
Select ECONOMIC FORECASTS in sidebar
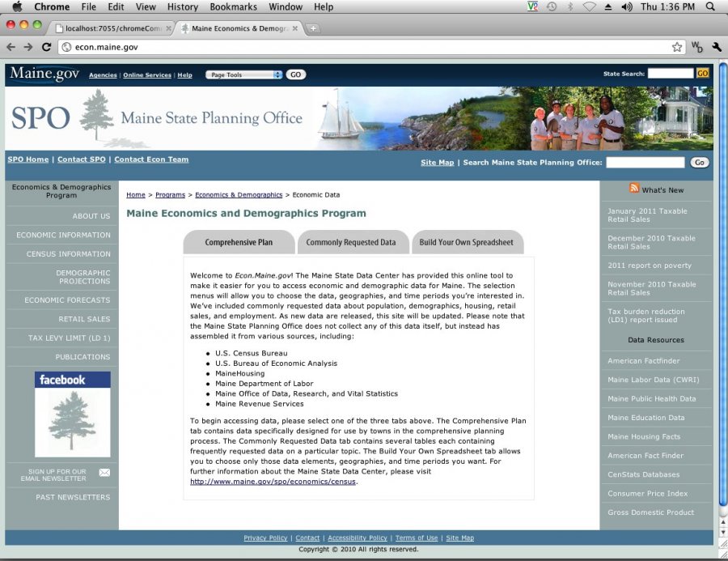tap(67, 300)
